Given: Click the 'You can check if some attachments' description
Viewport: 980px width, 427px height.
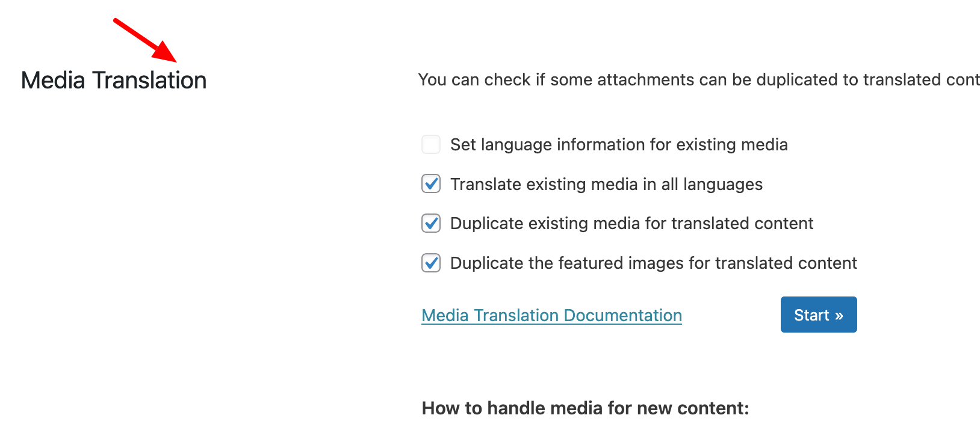Looking at the screenshot, I should 699,79.
